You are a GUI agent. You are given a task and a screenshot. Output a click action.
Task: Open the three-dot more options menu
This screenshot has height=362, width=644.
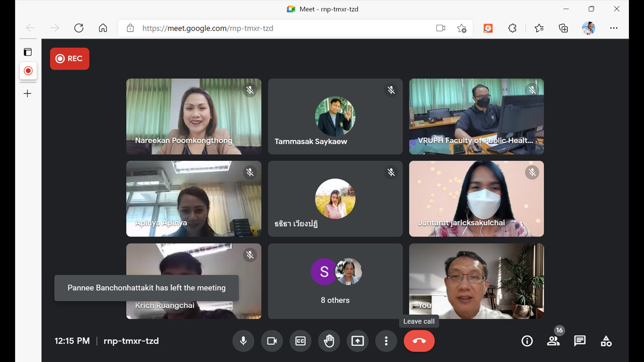(x=386, y=341)
